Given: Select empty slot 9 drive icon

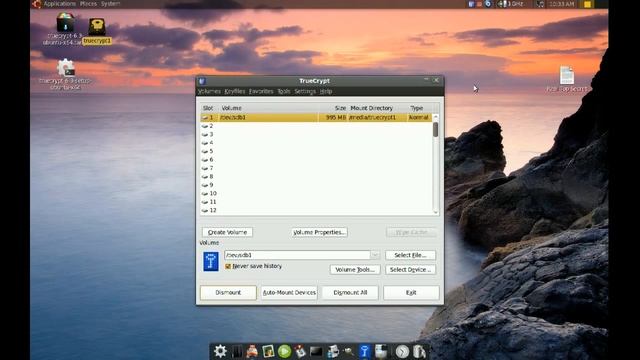Looking at the screenshot, I should point(205,185).
